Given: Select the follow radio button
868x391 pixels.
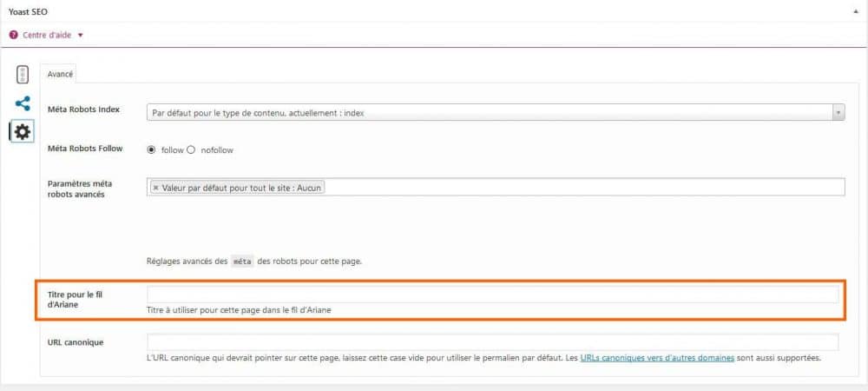Looking at the screenshot, I should click(152, 149).
